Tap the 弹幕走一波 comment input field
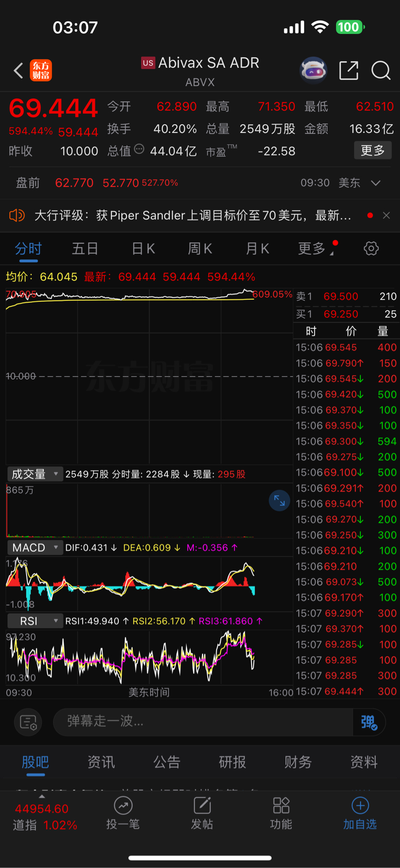 tap(203, 722)
